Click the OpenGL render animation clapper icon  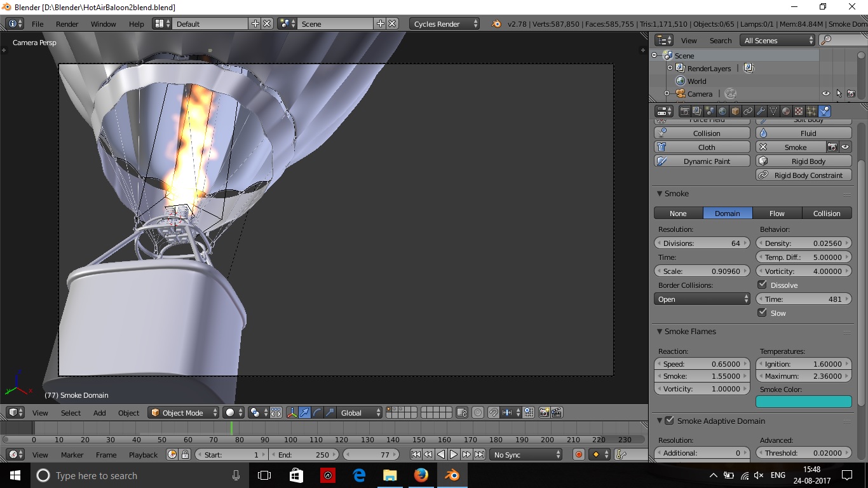click(x=557, y=412)
